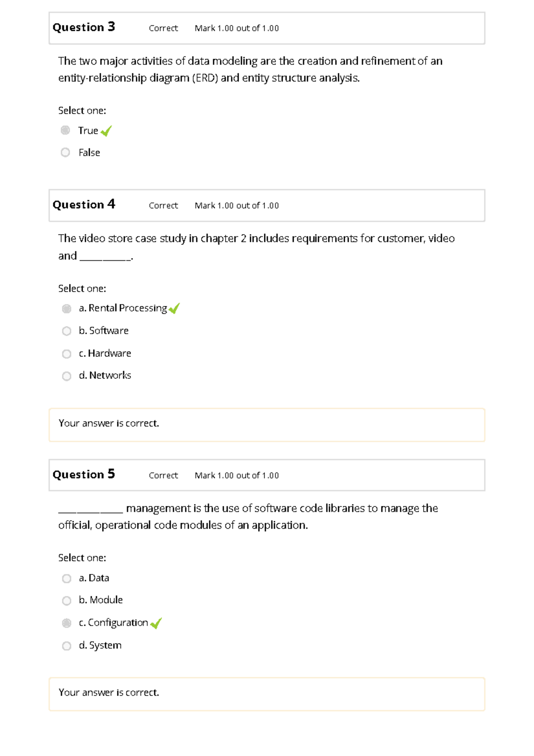
Task: Click the green checkmark beside True
Action: pyautogui.click(x=106, y=131)
